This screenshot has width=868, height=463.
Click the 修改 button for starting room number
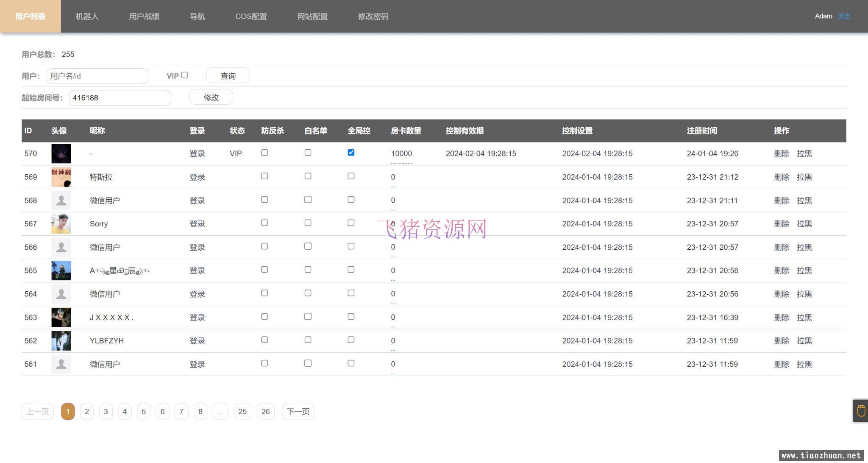click(x=211, y=98)
